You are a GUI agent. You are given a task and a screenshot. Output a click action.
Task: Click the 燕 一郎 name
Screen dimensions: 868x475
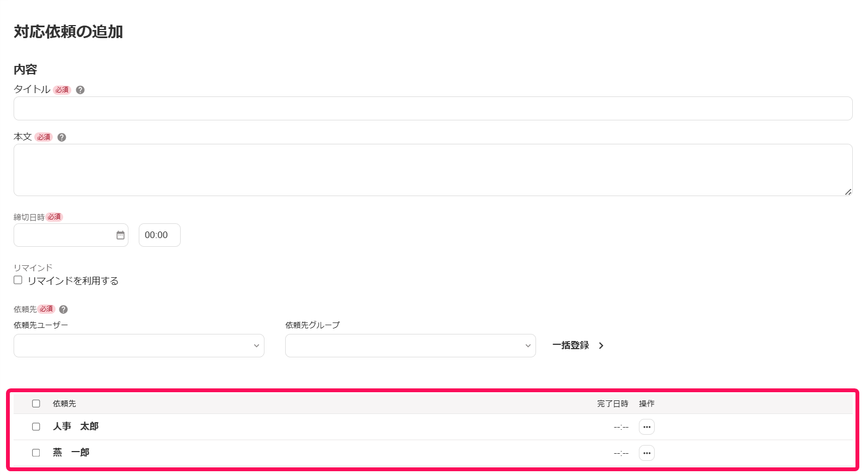[71, 453]
